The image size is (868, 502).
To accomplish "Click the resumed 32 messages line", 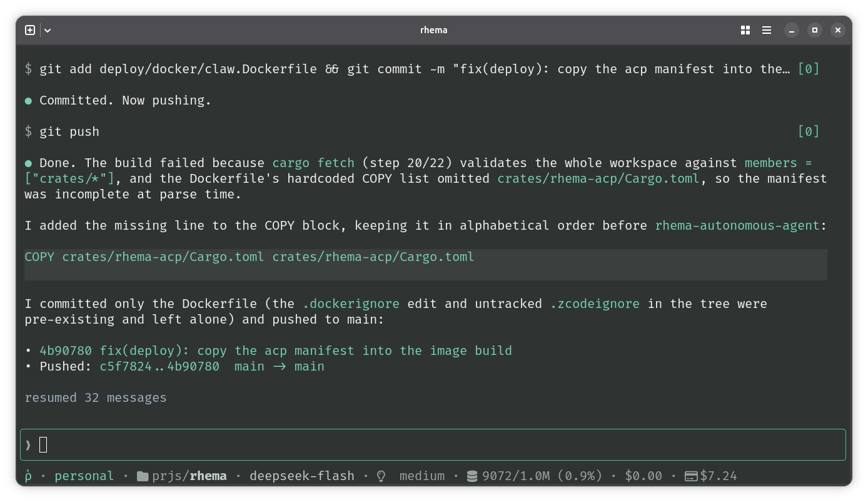I will (96, 398).
